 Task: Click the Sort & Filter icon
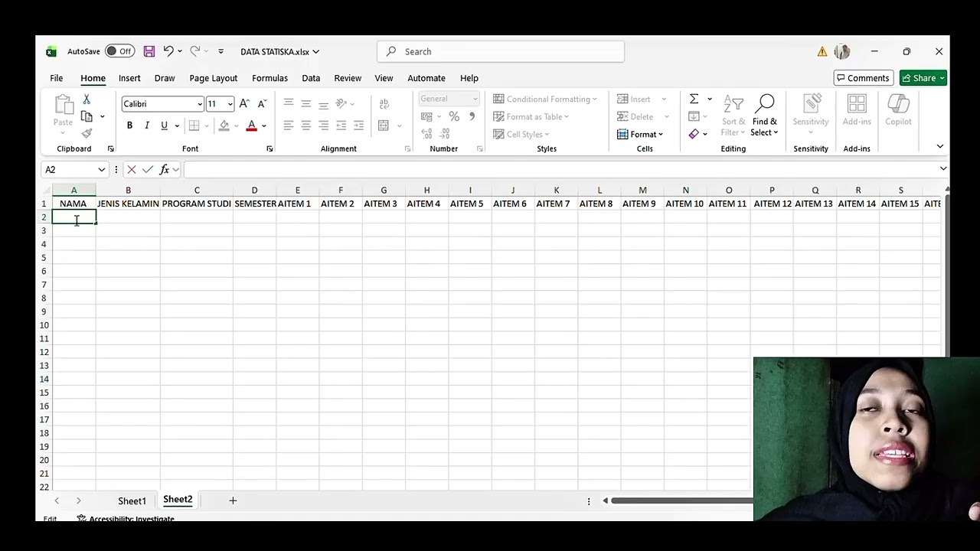click(733, 116)
